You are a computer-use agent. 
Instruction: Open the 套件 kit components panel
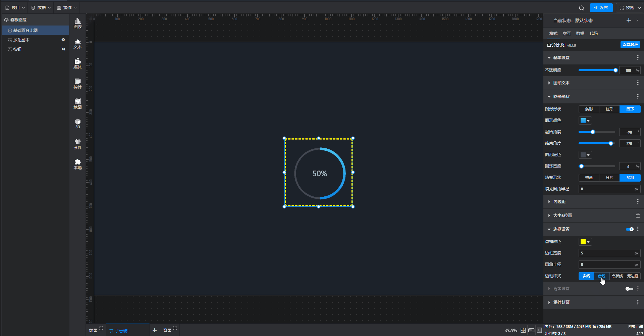77,144
